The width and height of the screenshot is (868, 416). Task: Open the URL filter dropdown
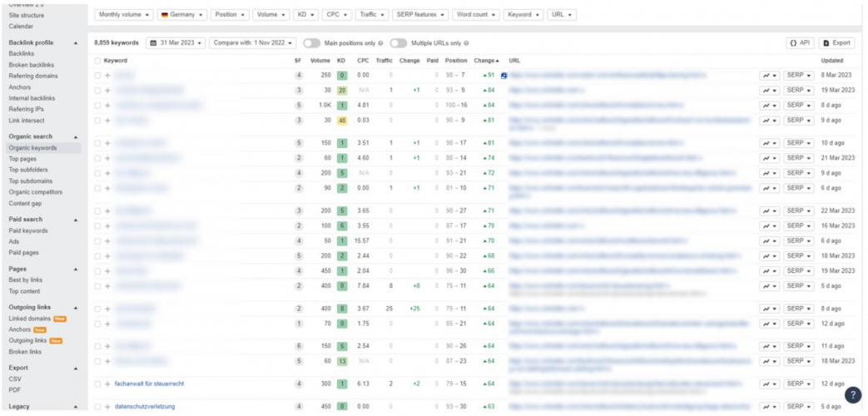click(x=562, y=15)
